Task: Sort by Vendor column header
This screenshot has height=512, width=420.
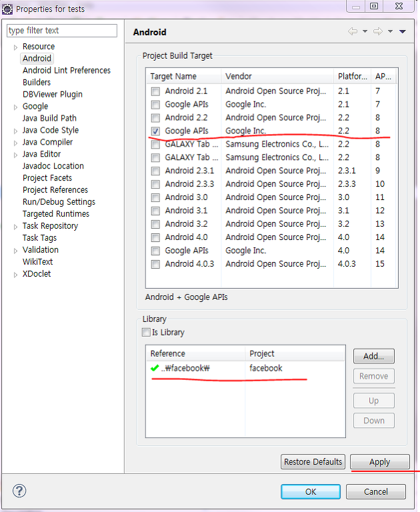Action: (277, 77)
